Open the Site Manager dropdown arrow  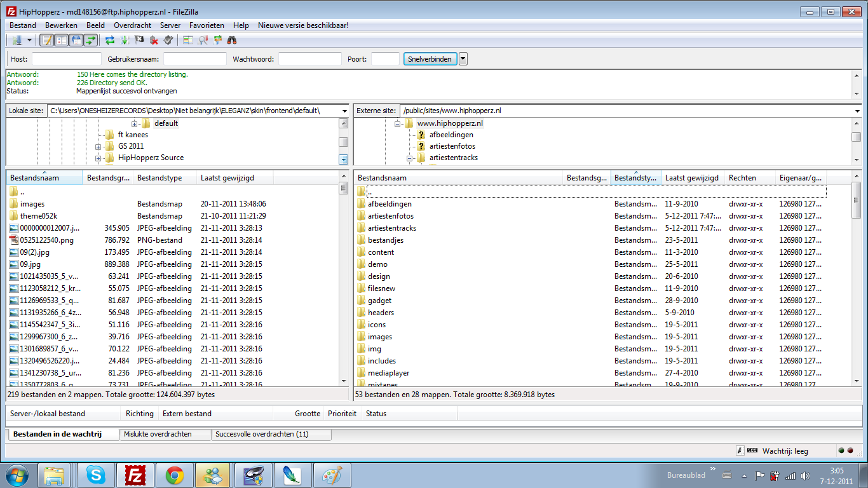click(29, 40)
